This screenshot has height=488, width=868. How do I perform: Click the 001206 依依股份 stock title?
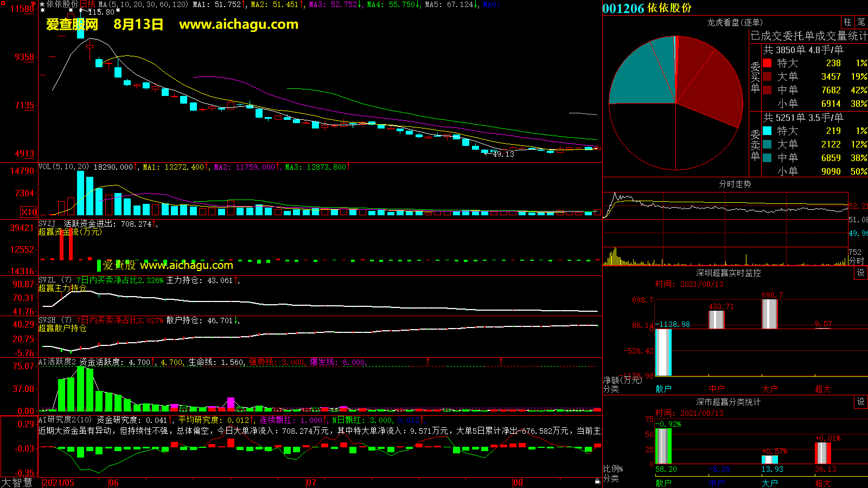[x=647, y=8]
